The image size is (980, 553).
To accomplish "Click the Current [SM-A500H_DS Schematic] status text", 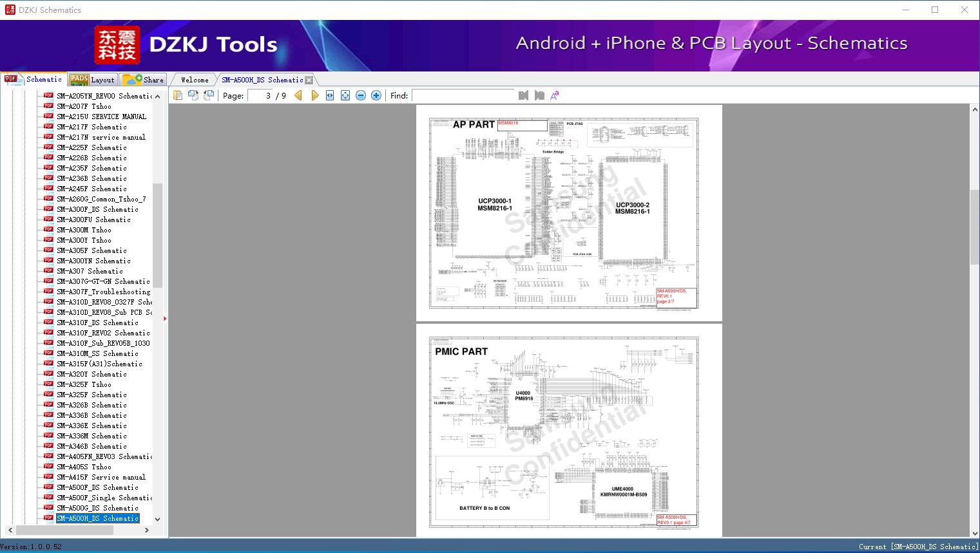I will click(x=918, y=547).
